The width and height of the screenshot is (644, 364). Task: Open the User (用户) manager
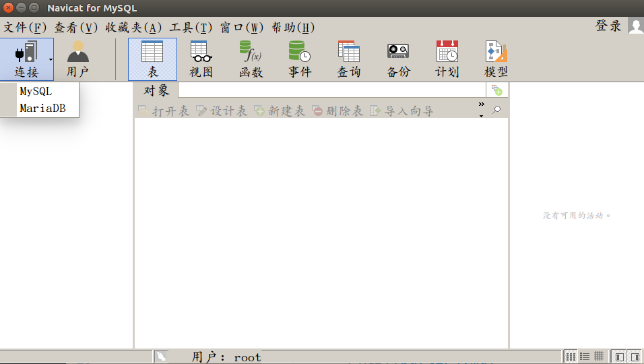point(77,59)
